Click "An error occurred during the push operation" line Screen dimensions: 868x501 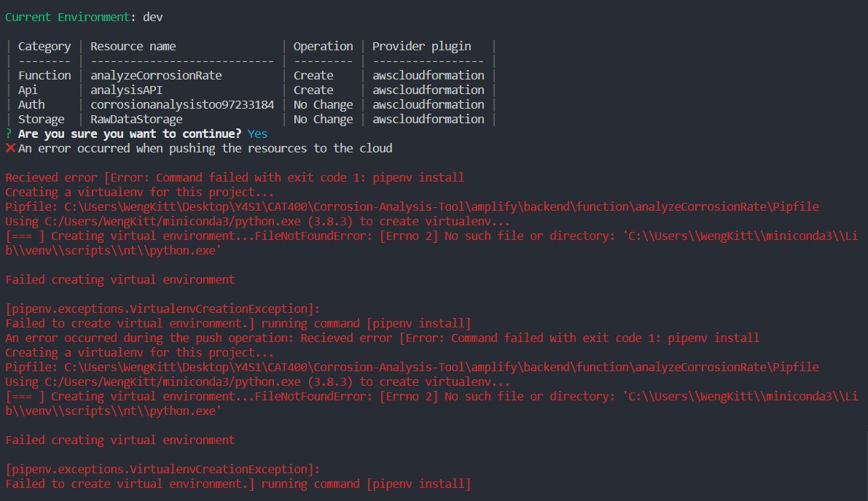(x=382, y=338)
